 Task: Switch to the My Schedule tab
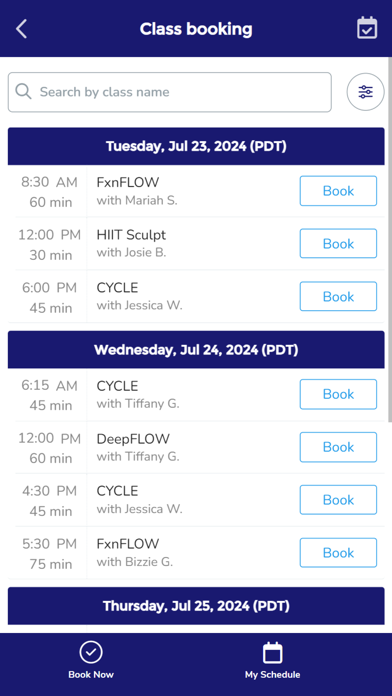[x=273, y=660]
